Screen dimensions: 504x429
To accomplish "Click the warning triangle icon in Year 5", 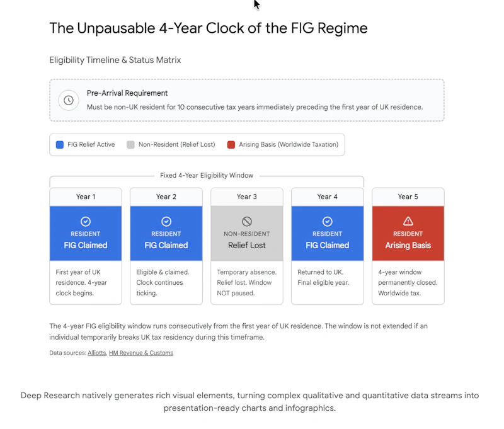I will pos(408,221).
